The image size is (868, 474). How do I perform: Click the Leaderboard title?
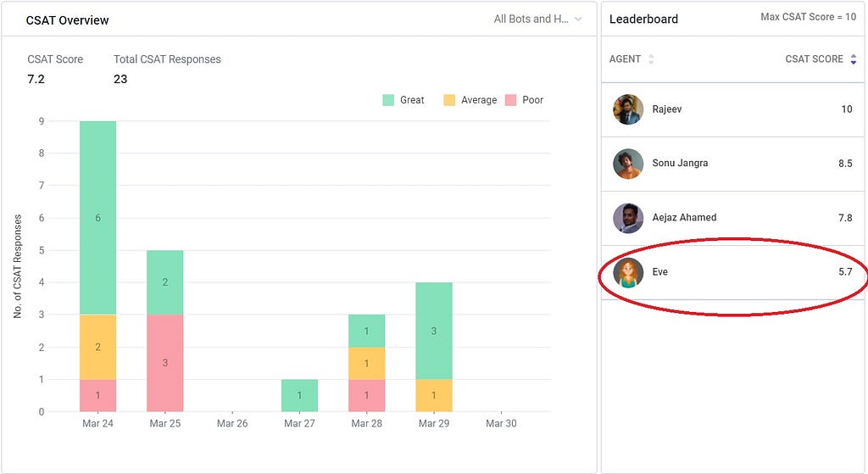pyautogui.click(x=644, y=20)
